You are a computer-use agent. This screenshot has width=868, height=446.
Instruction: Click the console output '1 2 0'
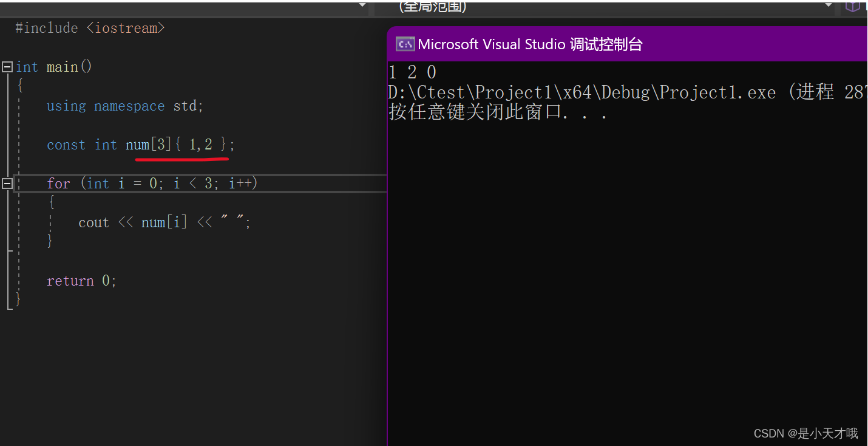[413, 72]
